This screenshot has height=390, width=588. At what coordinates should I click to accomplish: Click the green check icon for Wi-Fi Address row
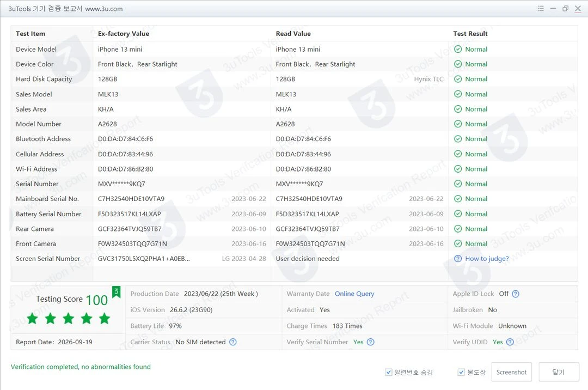click(458, 169)
